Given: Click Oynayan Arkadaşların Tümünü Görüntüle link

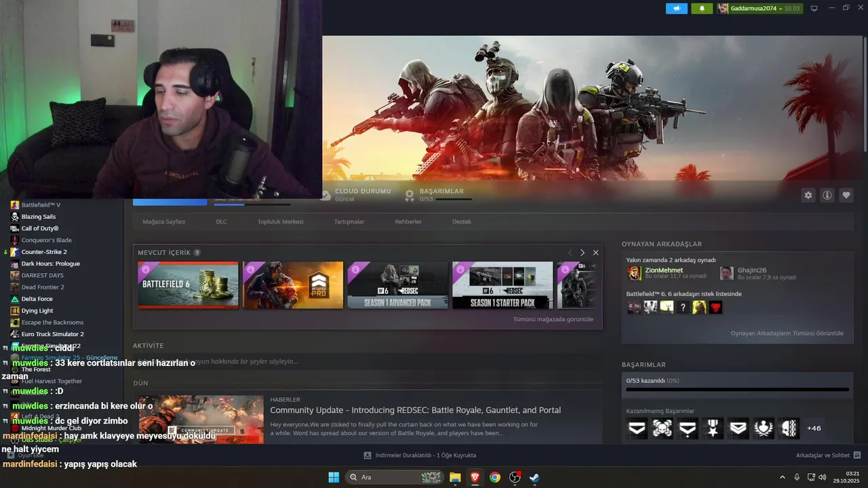Looking at the screenshot, I should [787, 333].
